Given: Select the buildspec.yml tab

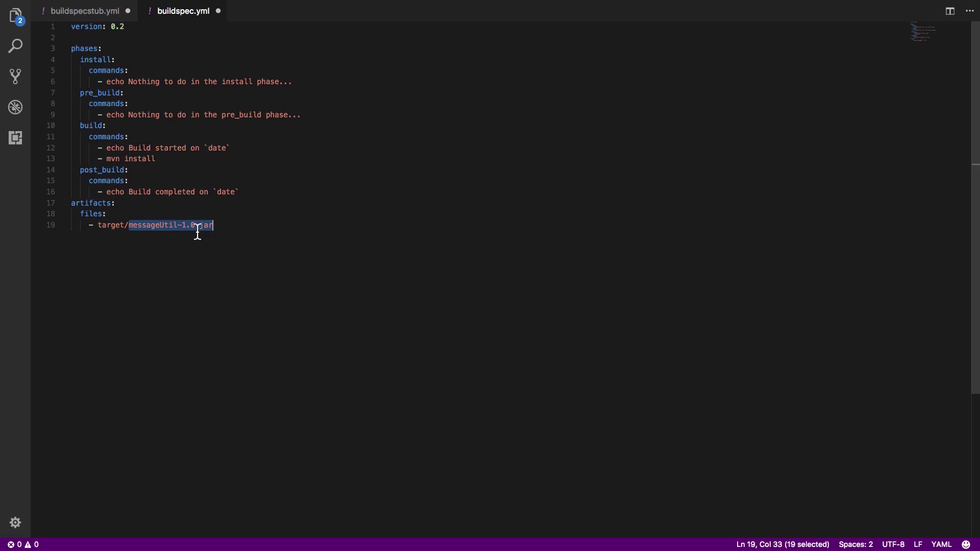Looking at the screenshot, I should coord(183,11).
